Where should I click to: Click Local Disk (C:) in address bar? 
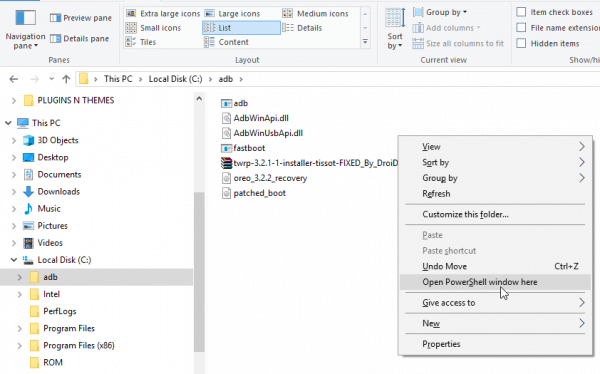tap(176, 79)
